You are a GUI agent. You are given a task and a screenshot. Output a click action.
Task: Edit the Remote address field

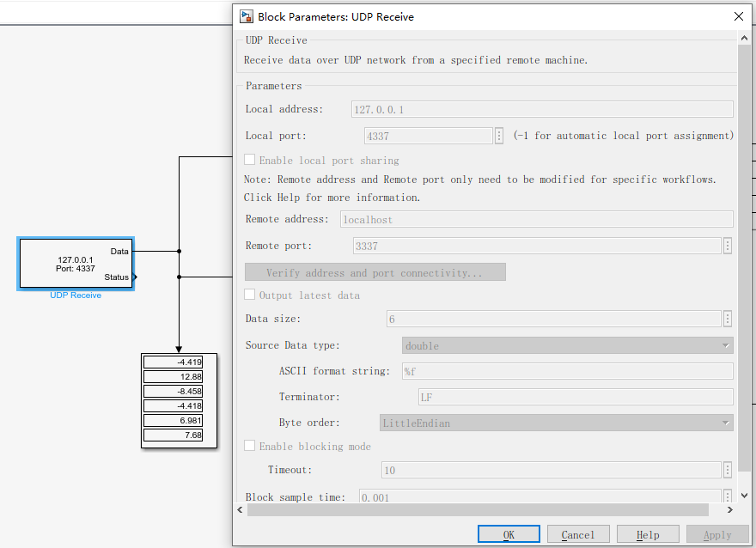[541, 219]
